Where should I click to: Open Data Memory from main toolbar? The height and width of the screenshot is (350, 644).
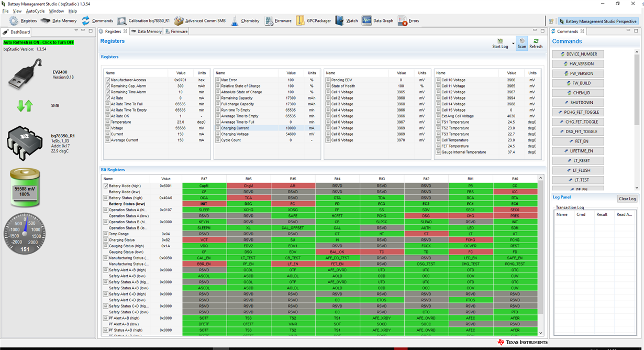pos(59,21)
